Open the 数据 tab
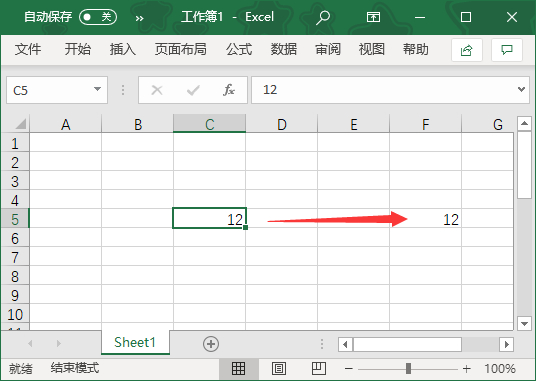This screenshot has height=381, width=536. [283, 50]
